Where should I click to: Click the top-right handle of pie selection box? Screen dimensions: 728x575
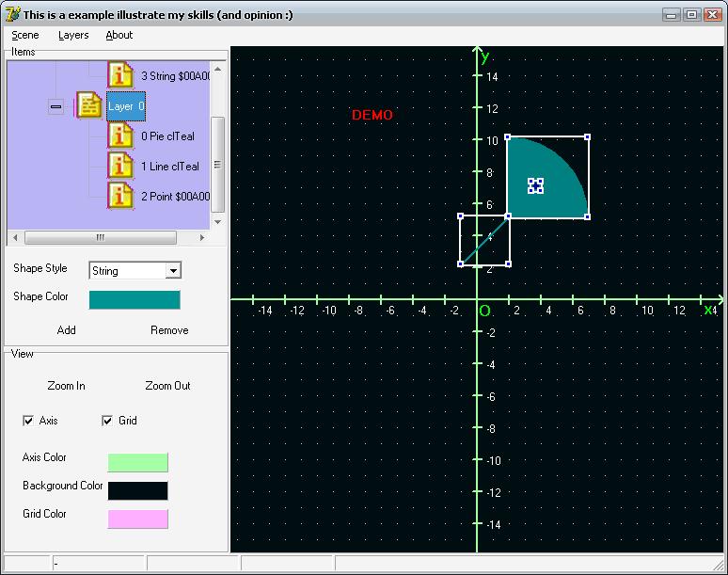[587, 137]
